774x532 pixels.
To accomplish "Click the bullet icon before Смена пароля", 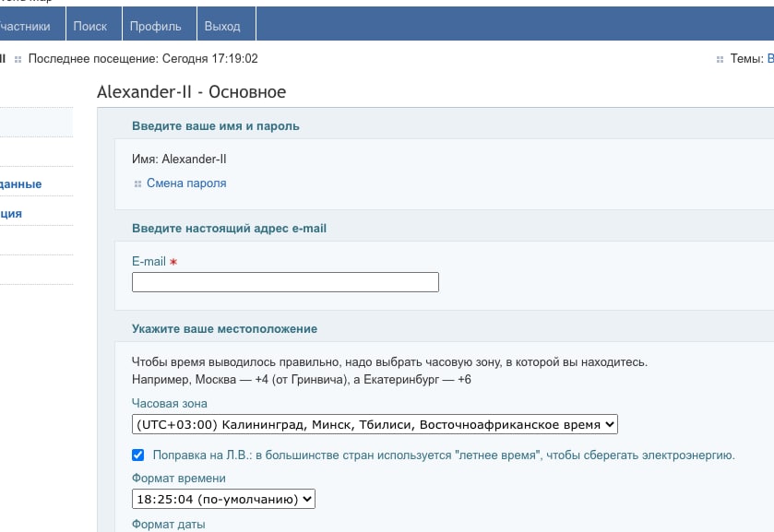I will (x=137, y=184).
